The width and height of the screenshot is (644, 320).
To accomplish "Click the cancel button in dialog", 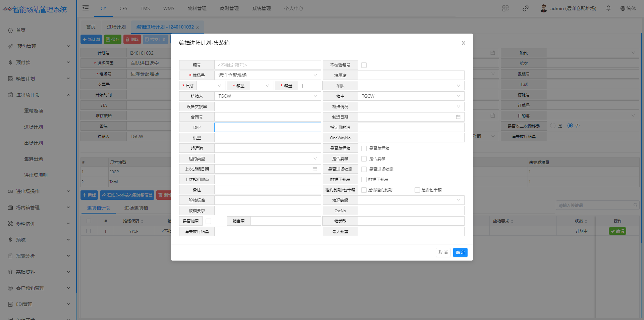I will pyautogui.click(x=443, y=253).
